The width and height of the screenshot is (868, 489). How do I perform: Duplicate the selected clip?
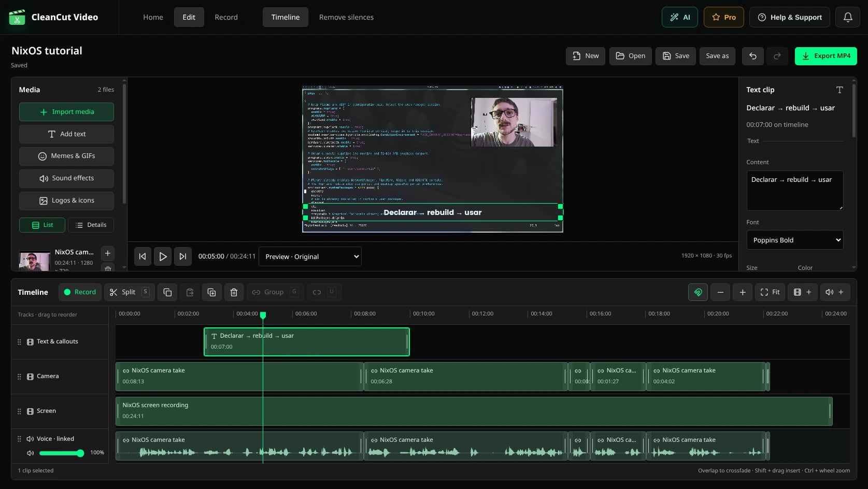211,292
